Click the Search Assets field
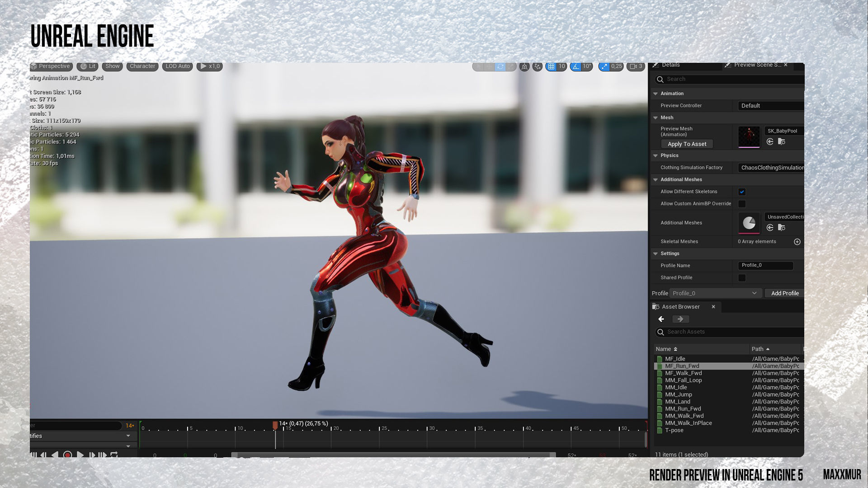The height and width of the screenshot is (488, 868). 729,332
